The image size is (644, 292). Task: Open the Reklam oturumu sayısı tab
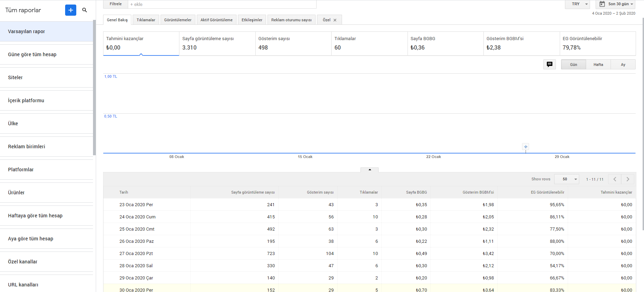click(292, 20)
